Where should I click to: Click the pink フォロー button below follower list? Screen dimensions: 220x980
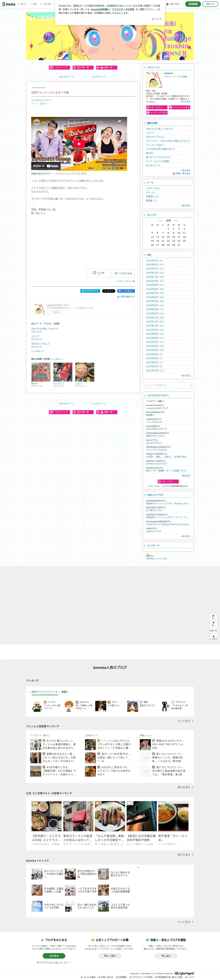click(168, 482)
